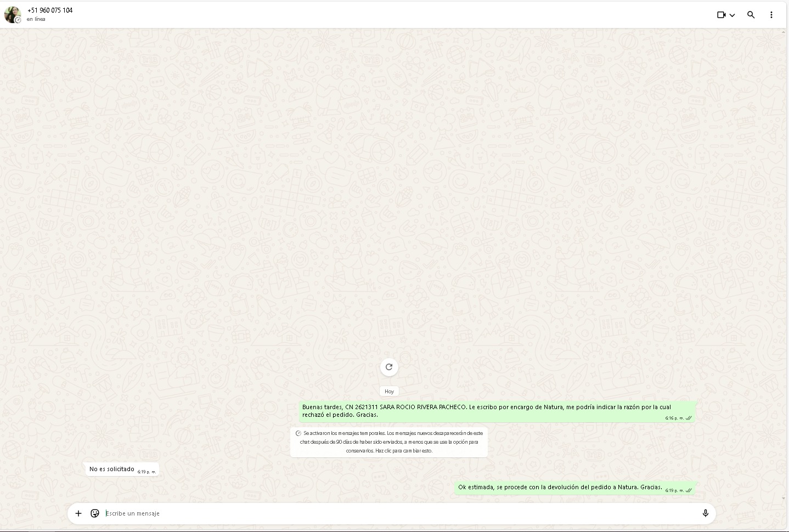Screen dimensions: 789x532
Task: Click the double-check marks on last message
Action: coord(689,490)
